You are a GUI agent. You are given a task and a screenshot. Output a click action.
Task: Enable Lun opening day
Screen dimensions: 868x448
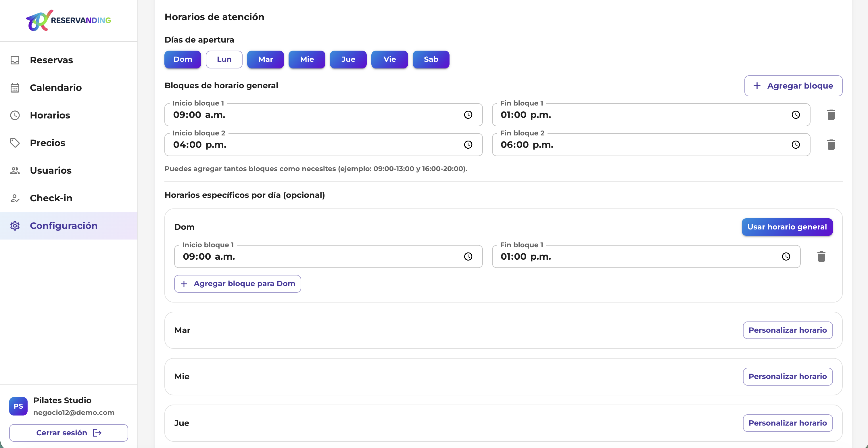coord(224,59)
